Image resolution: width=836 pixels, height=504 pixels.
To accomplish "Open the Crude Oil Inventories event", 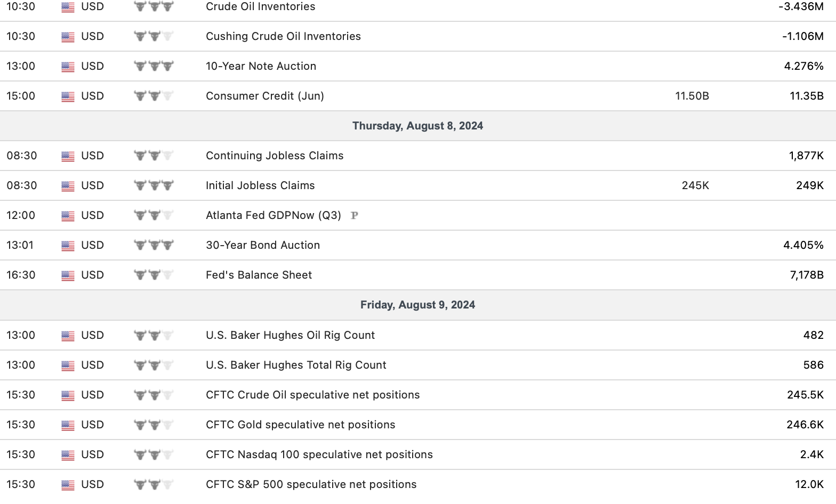I will click(x=260, y=7).
